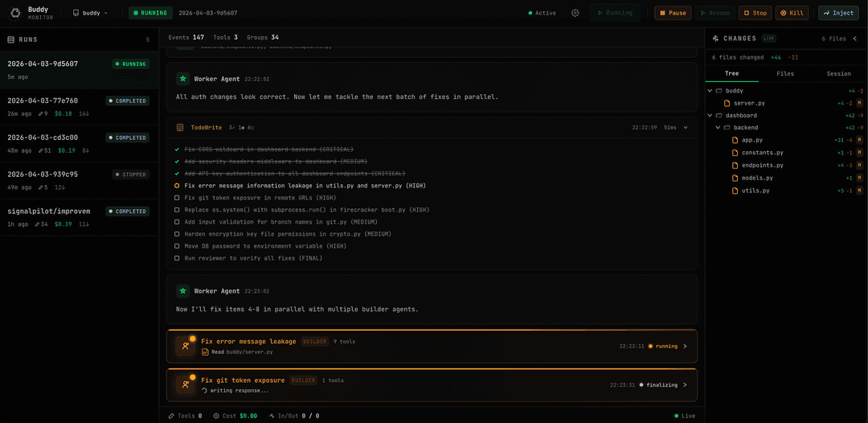The width and height of the screenshot is (868, 423).
Task: Click the Inject button
Action: 838,13
